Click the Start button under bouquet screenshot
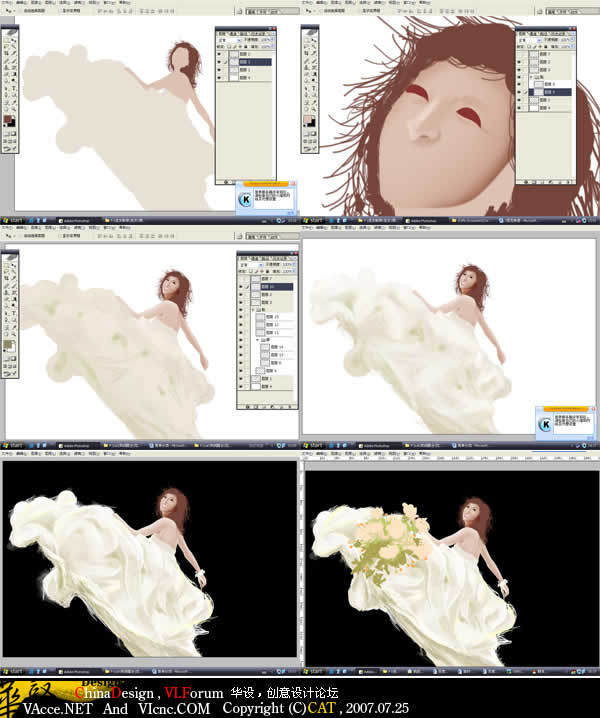The image size is (600, 718). click(313, 671)
